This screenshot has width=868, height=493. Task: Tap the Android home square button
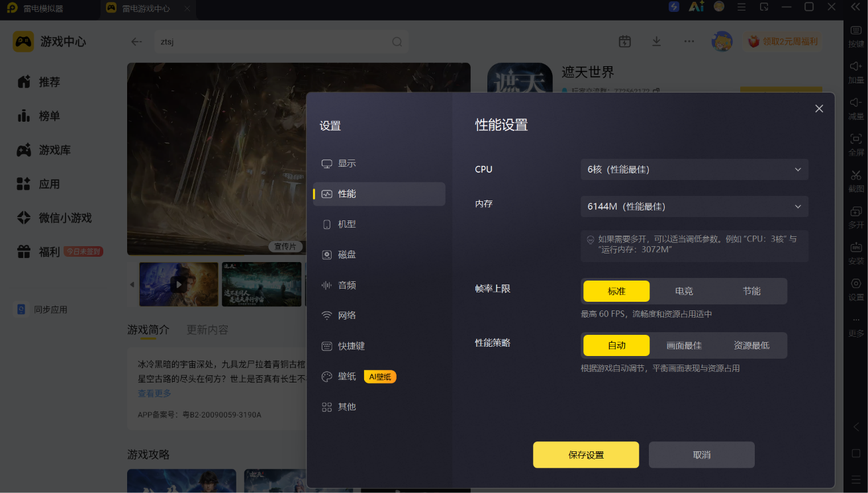click(x=856, y=453)
